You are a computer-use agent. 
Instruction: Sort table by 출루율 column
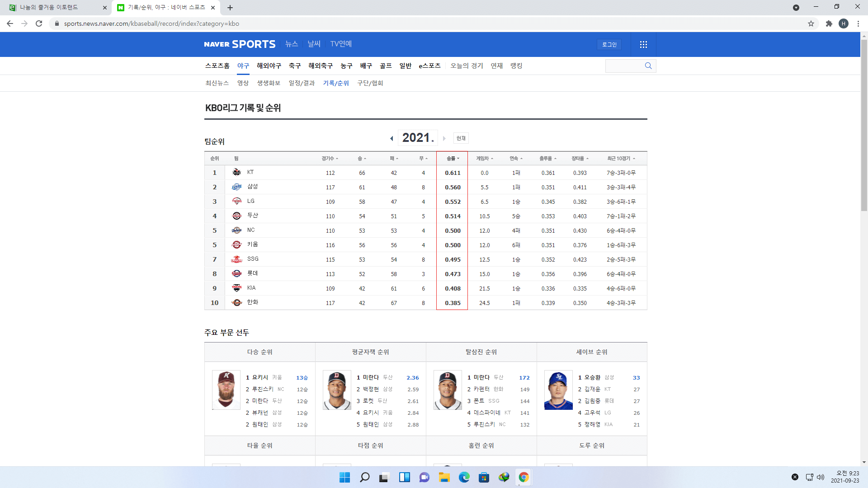pos(547,159)
